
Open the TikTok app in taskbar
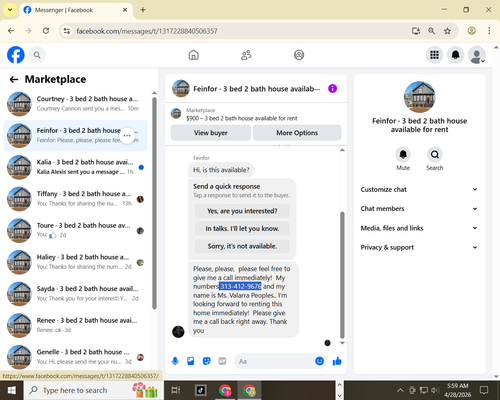[201, 390]
